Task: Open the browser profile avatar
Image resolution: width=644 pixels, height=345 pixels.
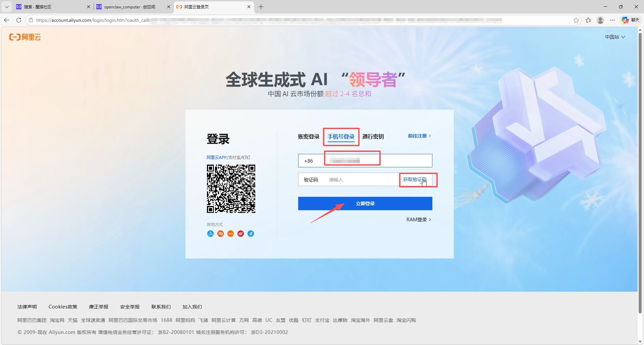Action: pyautogui.click(x=600, y=20)
